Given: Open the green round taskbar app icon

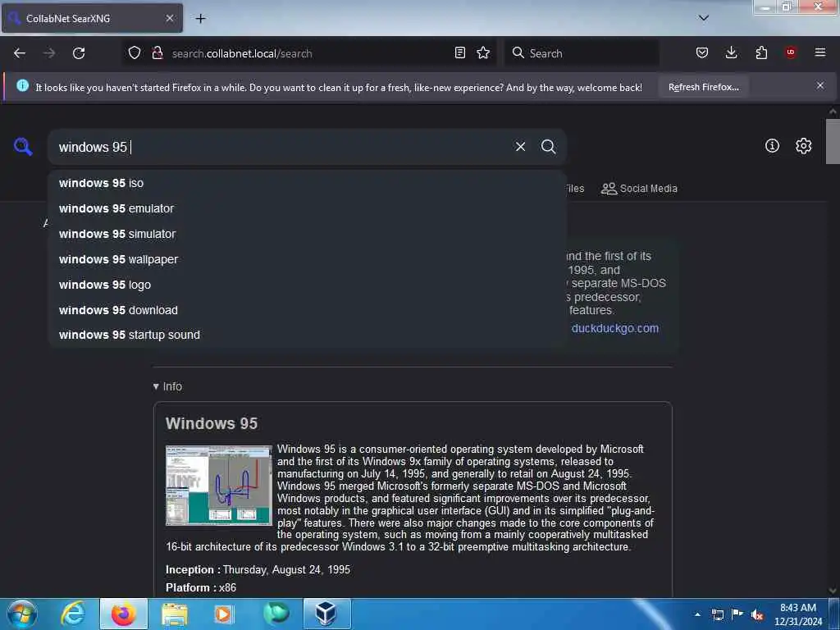Looking at the screenshot, I should [x=276, y=614].
